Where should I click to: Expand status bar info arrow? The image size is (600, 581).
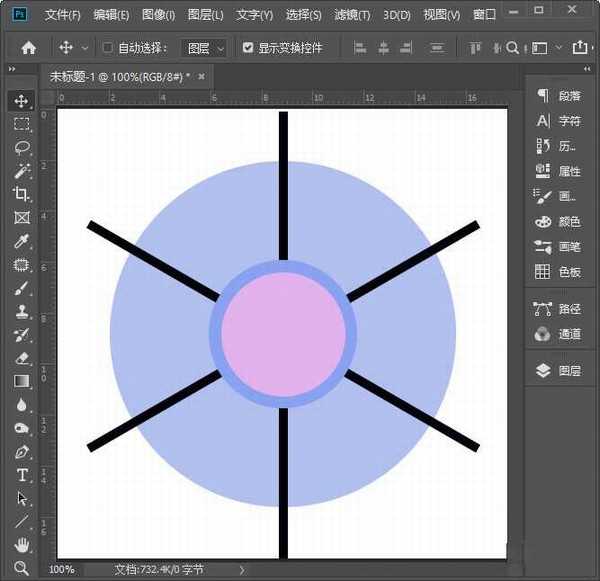tap(241, 569)
